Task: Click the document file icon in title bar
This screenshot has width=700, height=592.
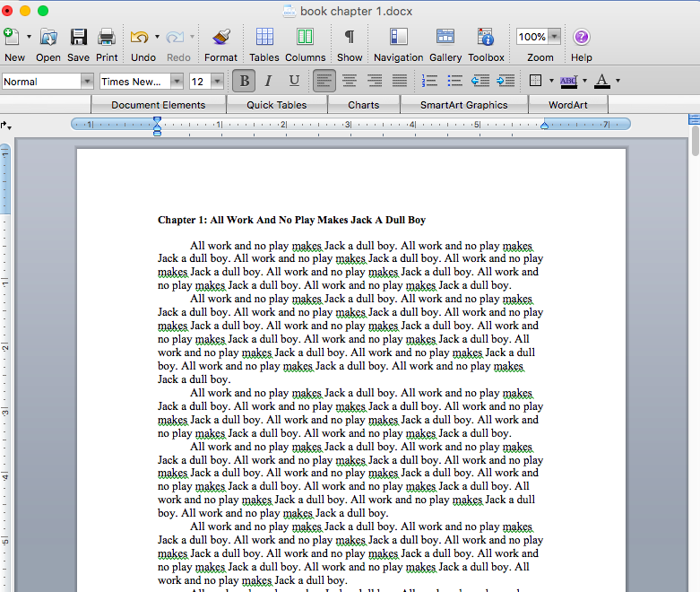Action: [x=290, y=11]
